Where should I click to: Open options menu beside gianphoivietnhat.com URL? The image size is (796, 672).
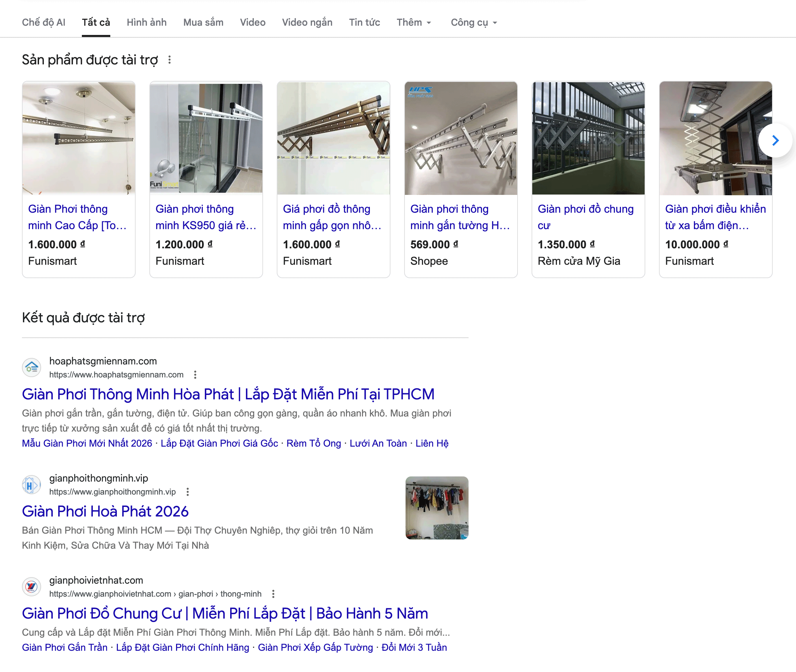pyautogui.click(x=273, y=594)
